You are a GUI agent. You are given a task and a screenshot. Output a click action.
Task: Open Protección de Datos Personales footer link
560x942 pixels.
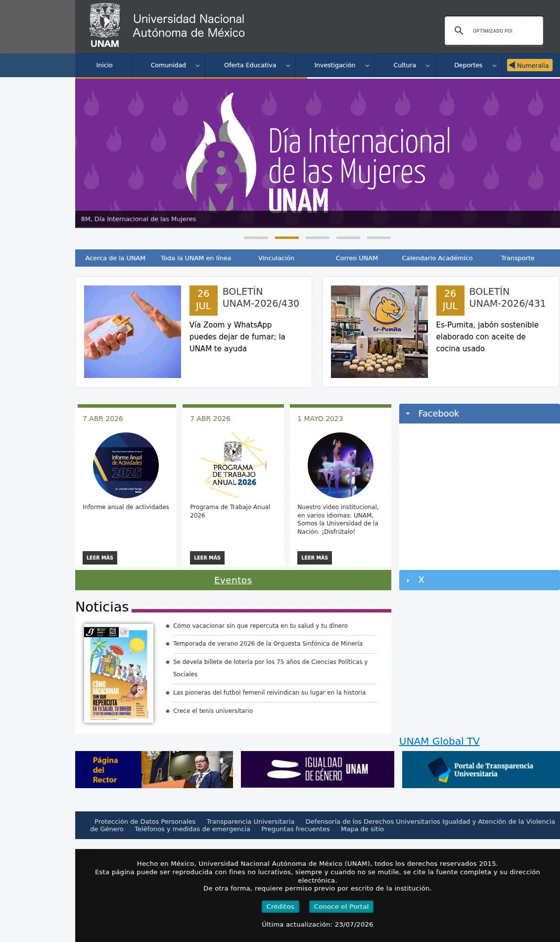pyautogui.click(x=145, y=822)
